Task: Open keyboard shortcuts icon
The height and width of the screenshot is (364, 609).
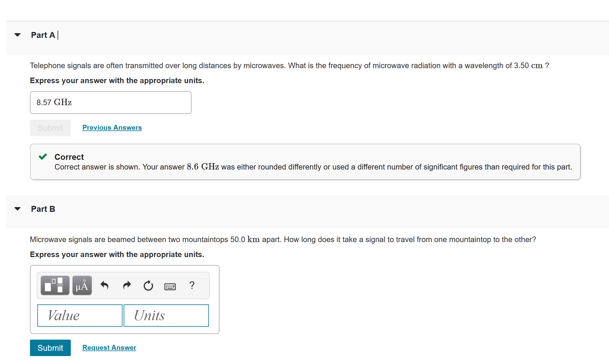Action: [x=170, y=286]
